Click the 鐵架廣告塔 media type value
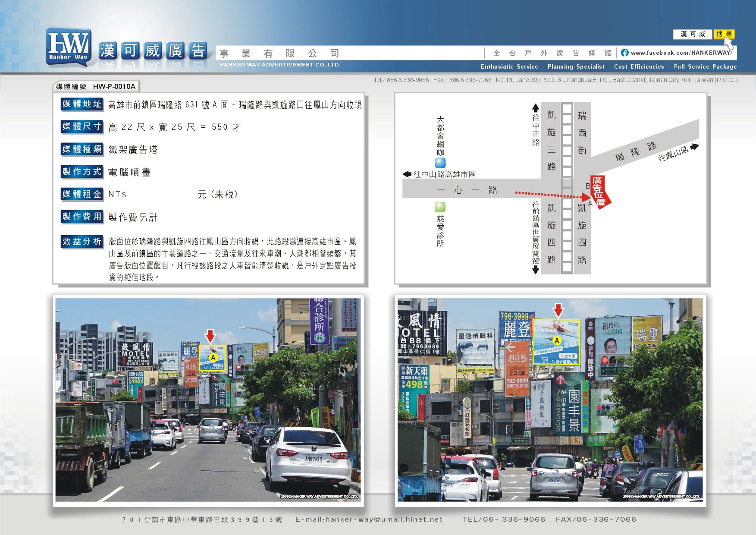The image size is (756, 535). click(133, 150)
